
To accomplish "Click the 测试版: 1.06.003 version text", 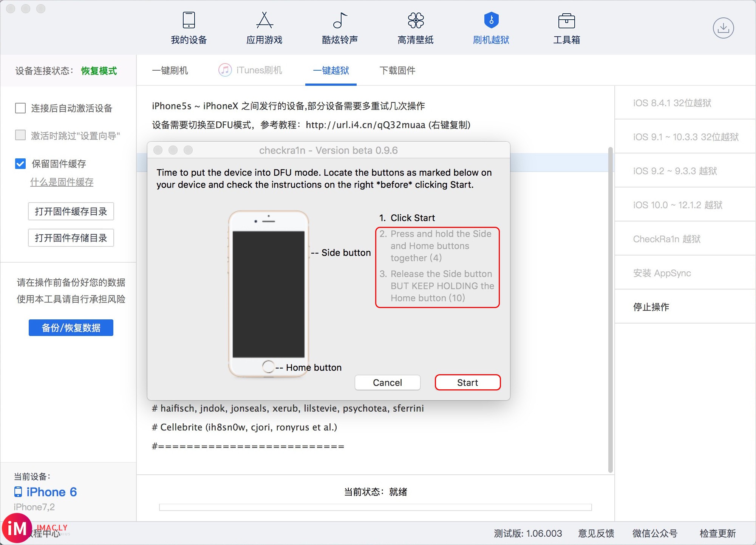I will pos(528,533).
